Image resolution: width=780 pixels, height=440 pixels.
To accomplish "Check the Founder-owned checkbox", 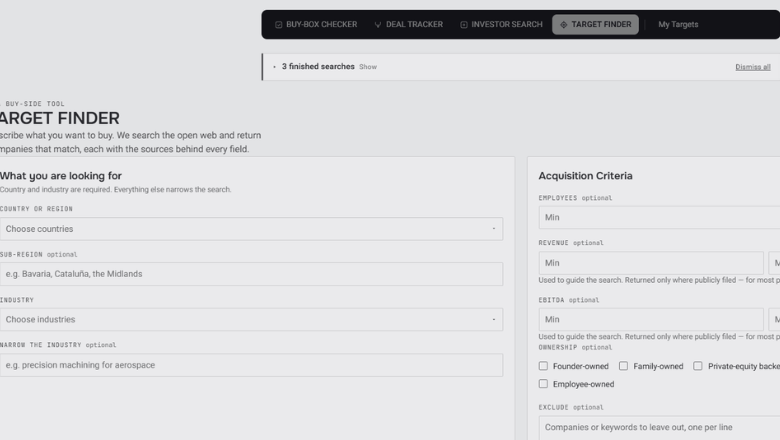I will coord(543,366).
